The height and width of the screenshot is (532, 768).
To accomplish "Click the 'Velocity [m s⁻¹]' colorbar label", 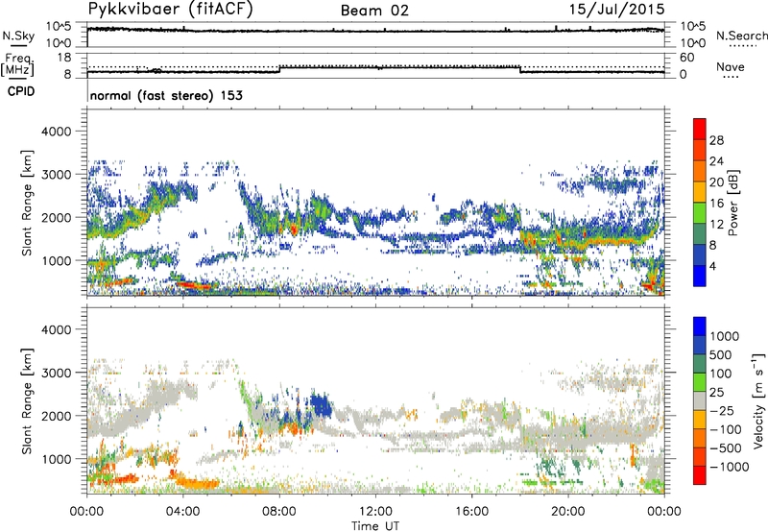I will point(757,400).
